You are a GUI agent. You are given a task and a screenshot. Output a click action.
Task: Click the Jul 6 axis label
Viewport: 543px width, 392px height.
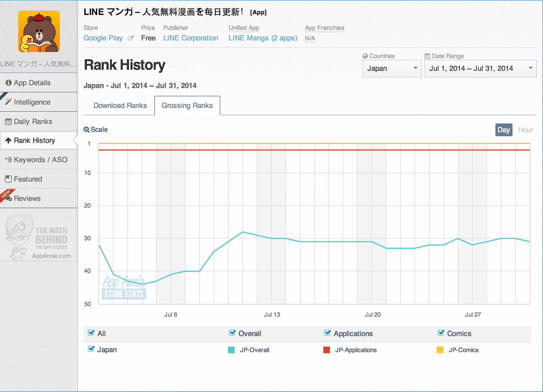(x=171, y=315)
